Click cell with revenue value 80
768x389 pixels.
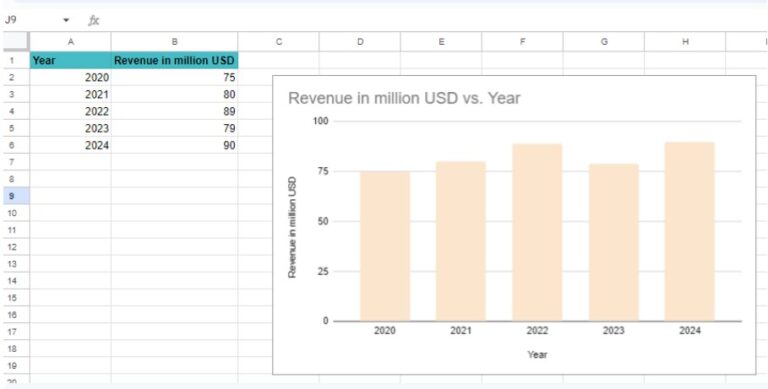click(175, 95)
